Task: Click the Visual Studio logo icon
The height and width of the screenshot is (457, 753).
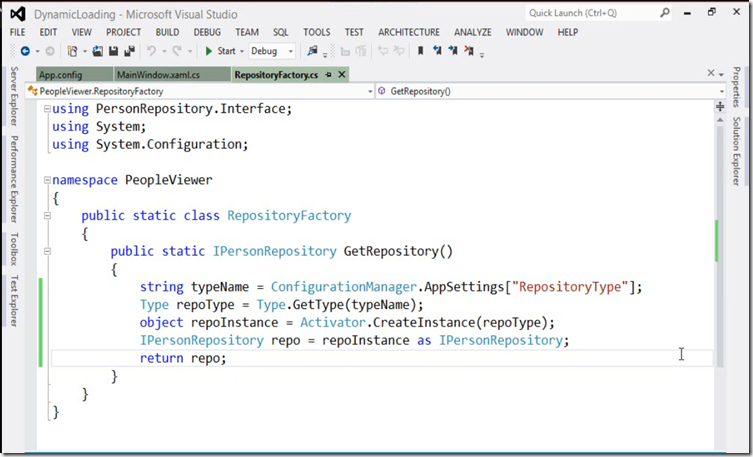Action: (x=18, y=14)
